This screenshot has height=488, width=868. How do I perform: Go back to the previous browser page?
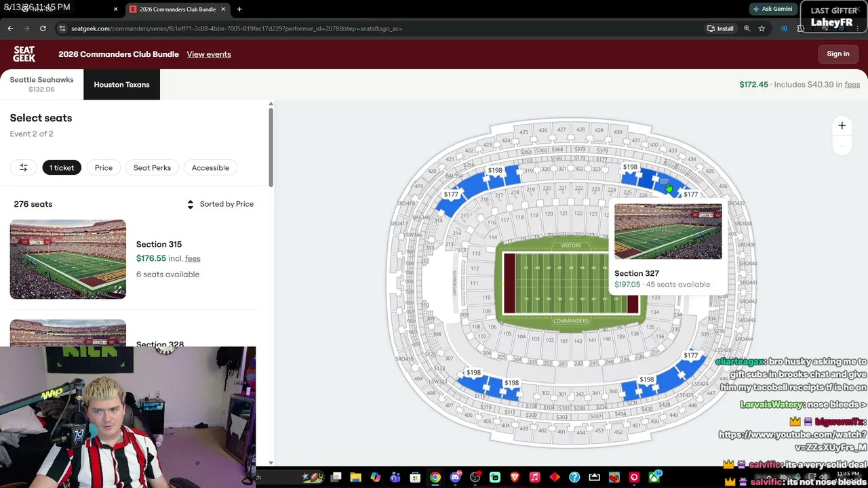[10, 28]
